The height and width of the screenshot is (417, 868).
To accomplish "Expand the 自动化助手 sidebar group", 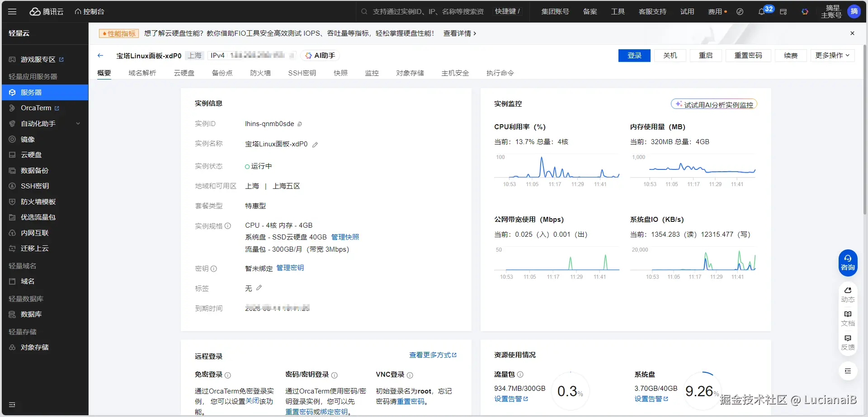I will tap(45, 124).
